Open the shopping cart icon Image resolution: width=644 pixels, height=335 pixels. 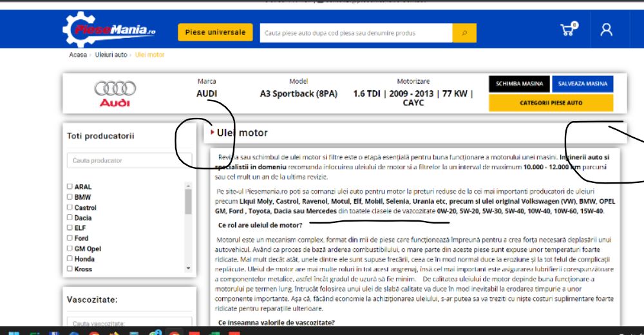[569, 29]
